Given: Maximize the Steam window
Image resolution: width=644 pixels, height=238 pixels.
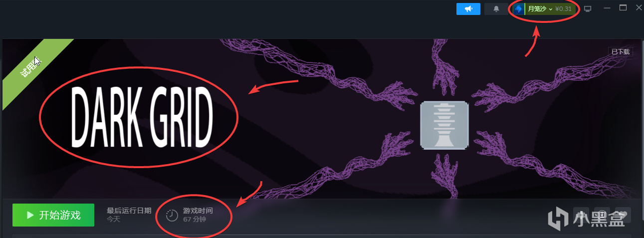Looking at the screenshot, I should coord(623,7).
